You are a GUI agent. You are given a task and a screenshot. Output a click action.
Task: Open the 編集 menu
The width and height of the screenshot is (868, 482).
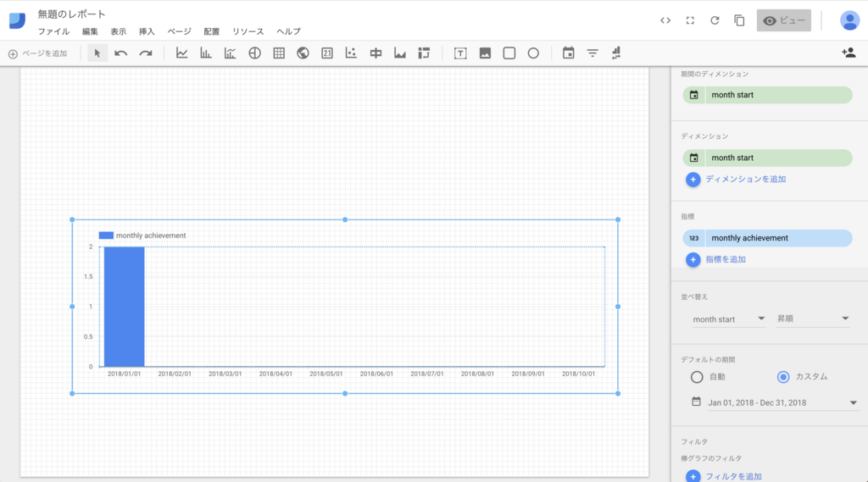coord(90,31)
